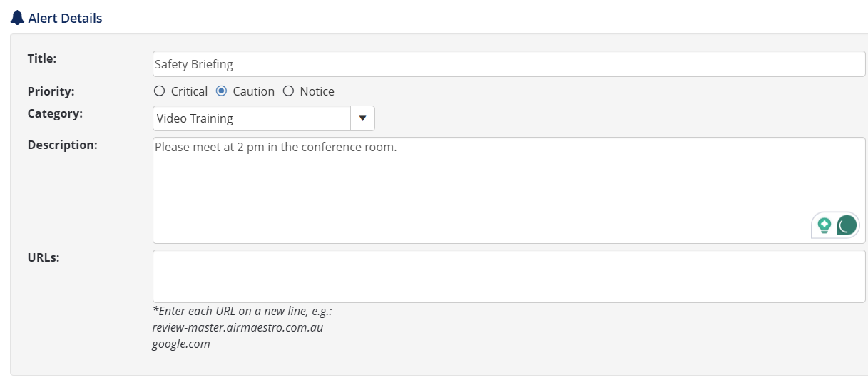Select the Caution priority radio button
Viewport: 868px width, 380px height.
222,91
